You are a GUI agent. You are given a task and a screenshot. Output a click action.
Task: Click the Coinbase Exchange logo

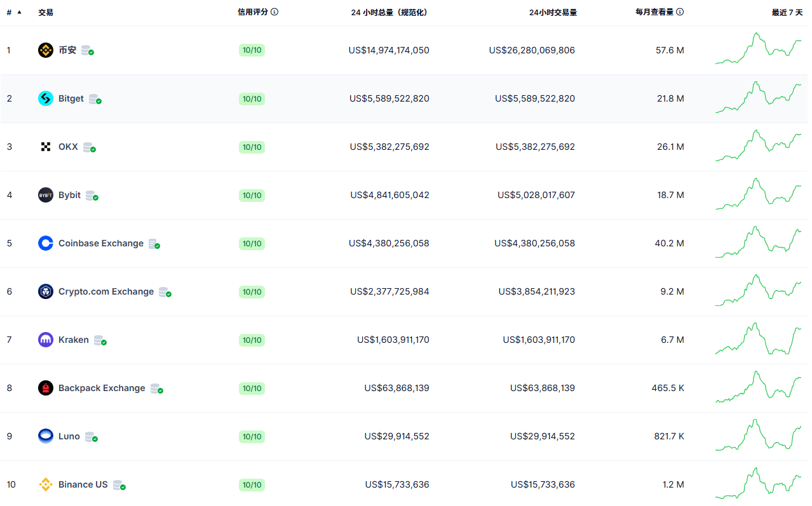(x=46, y=243)
